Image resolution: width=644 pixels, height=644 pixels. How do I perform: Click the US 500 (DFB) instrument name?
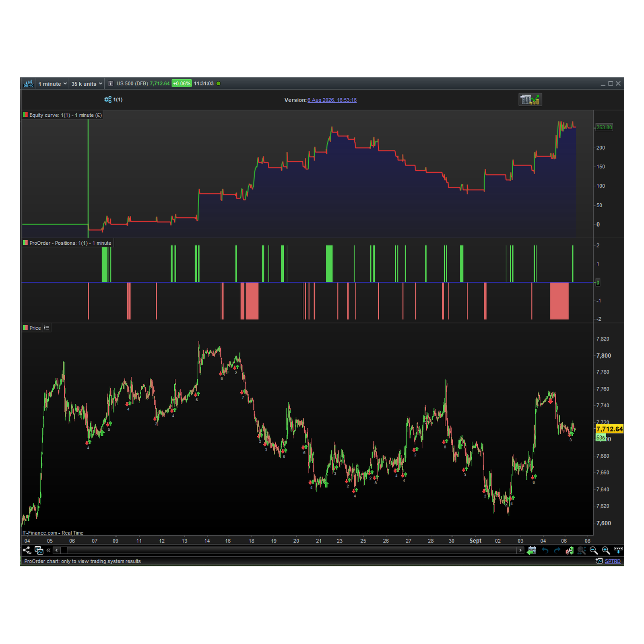[132, 84]
